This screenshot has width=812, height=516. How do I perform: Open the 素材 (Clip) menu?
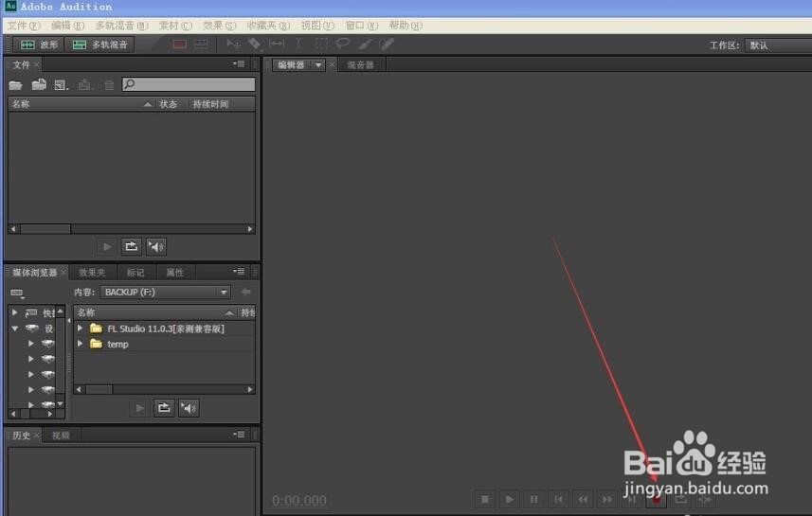tap(175, 26)
